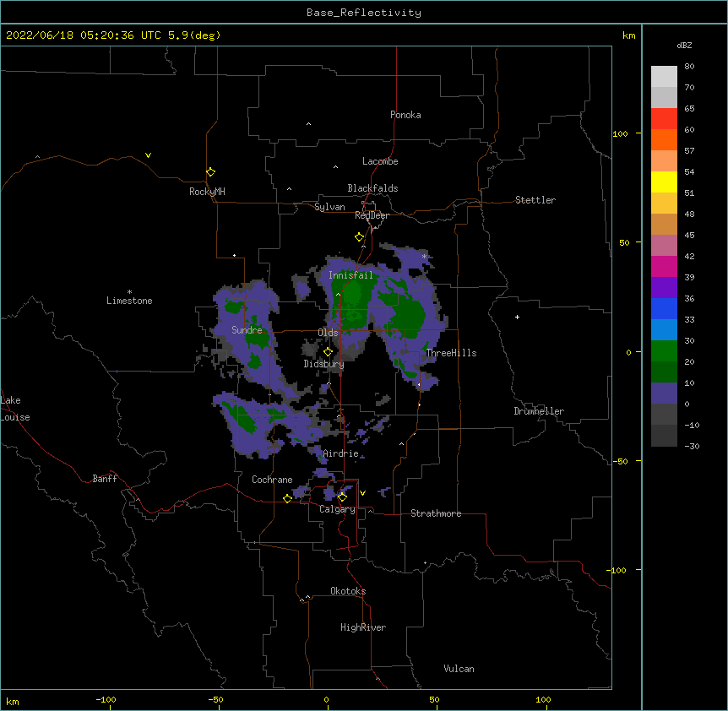Choose the lightest gray 70–80 dBZ swatch

[664, 77]
